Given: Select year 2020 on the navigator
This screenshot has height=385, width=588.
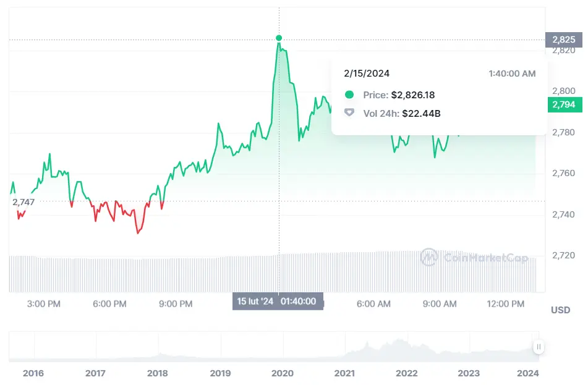Looking at the screenshot, I should point(283,373).
